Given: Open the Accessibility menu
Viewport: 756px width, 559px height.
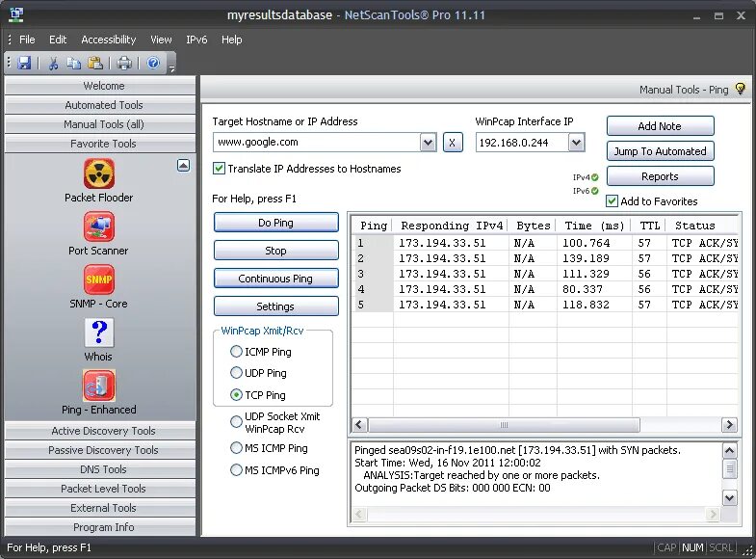Looking at the screenshot, I should click(x=109, y=40).
